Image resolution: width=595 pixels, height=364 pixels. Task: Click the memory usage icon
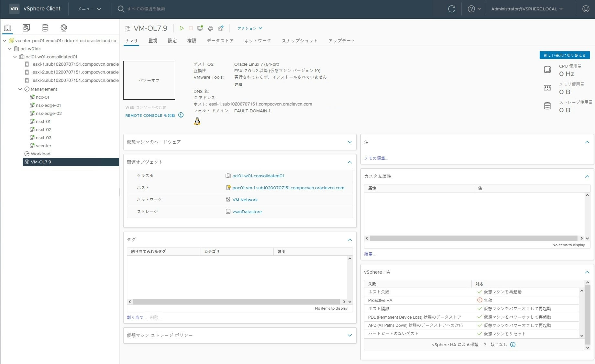[547, 88]
